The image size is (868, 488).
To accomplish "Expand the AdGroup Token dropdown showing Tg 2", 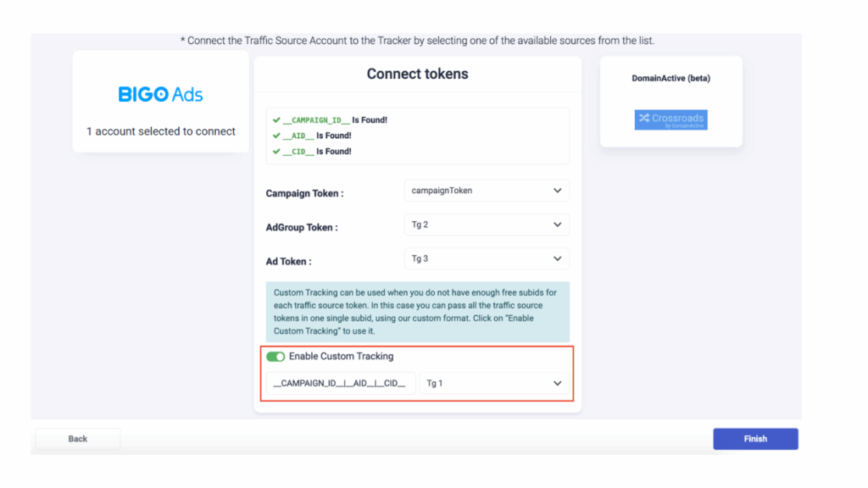I will 487,225.
